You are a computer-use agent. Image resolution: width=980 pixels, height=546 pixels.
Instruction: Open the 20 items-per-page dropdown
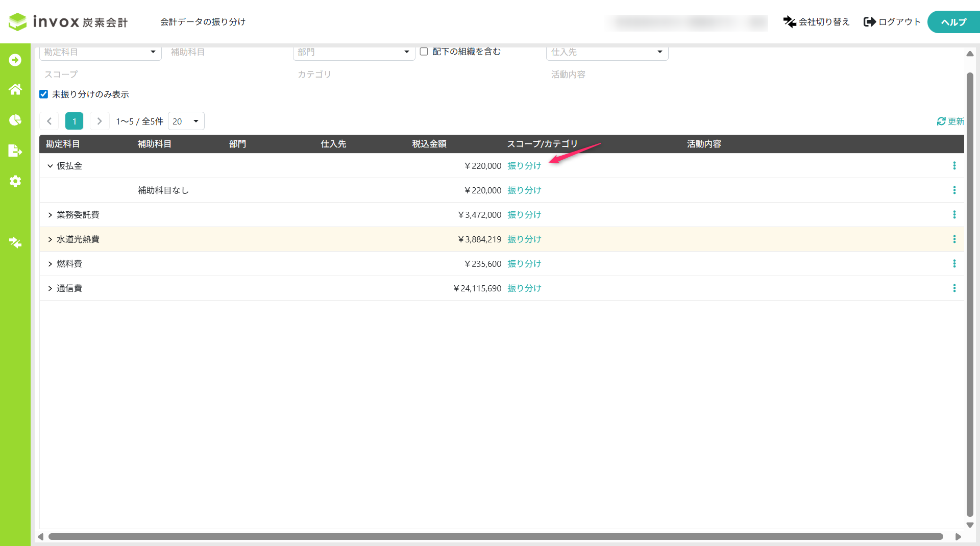pos(186,121)
